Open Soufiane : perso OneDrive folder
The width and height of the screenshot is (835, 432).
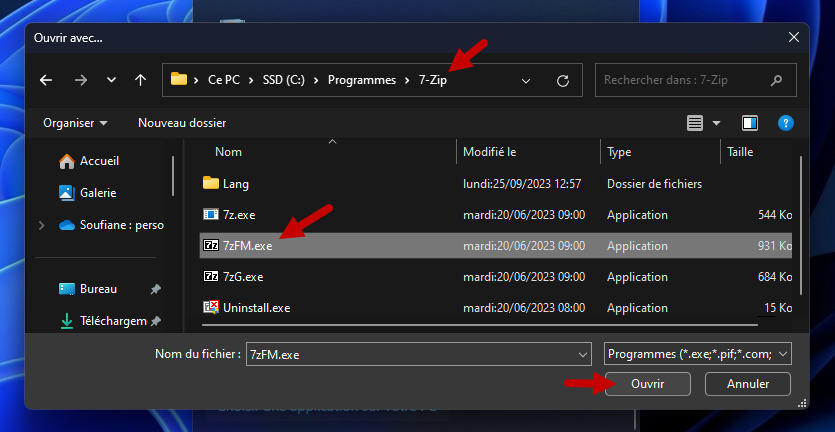point(122,225)
